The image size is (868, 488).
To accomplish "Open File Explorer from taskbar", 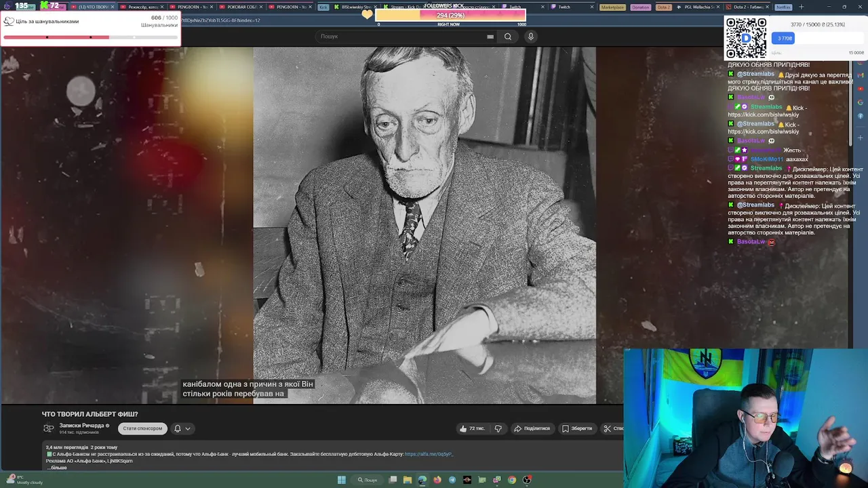I will (x=408, y=480).
